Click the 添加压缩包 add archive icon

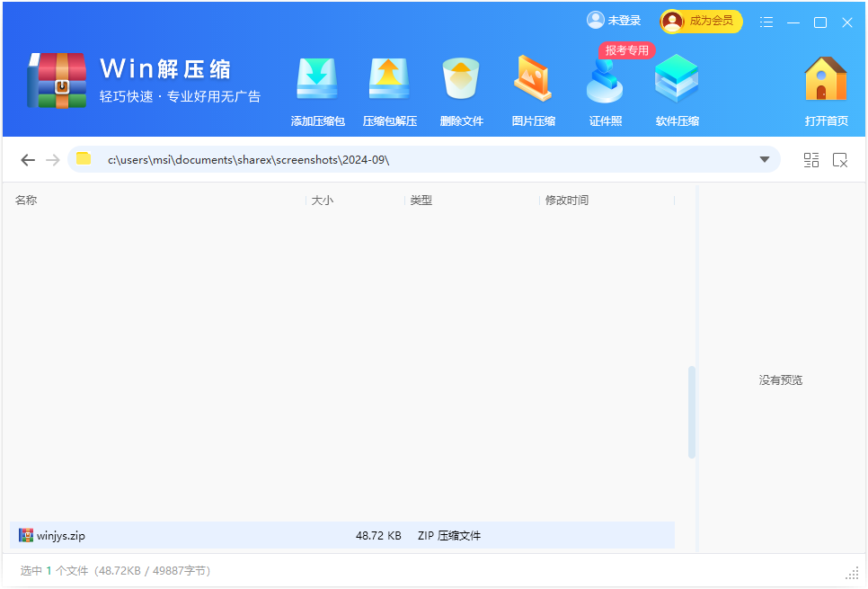pyautogui.click(x=317, y=78)
